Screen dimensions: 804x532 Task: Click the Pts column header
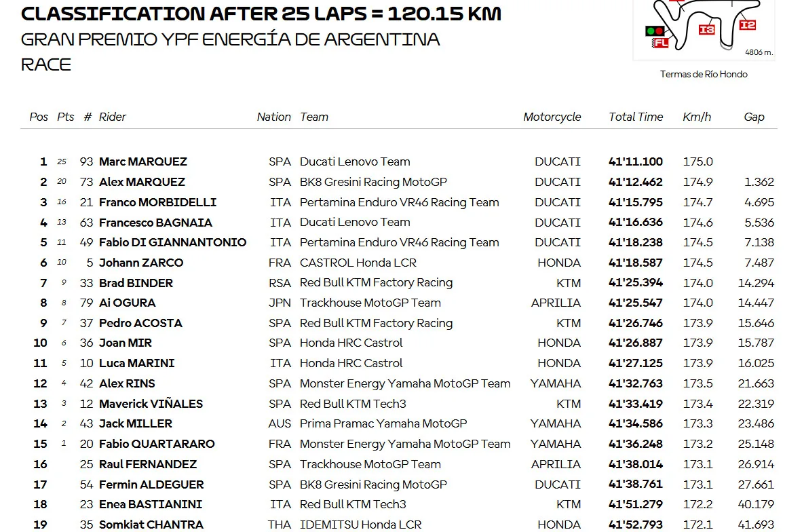[x=65, y=117]
